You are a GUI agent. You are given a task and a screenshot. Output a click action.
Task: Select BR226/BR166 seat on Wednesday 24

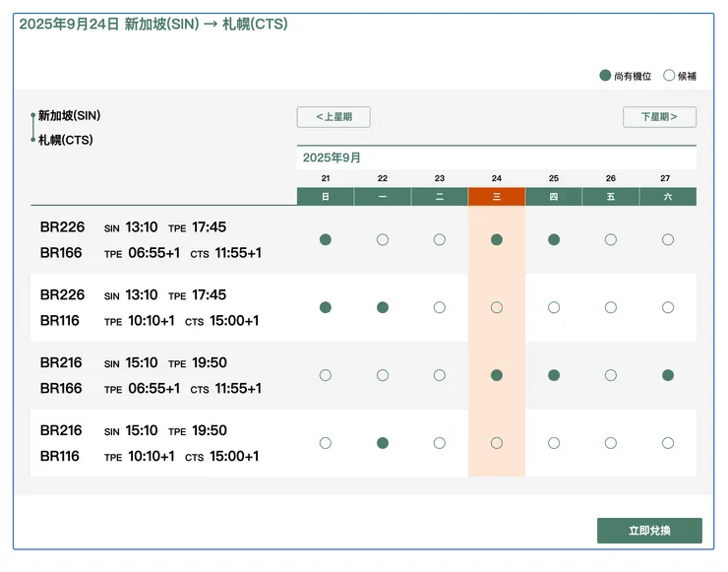pos(497,239)
